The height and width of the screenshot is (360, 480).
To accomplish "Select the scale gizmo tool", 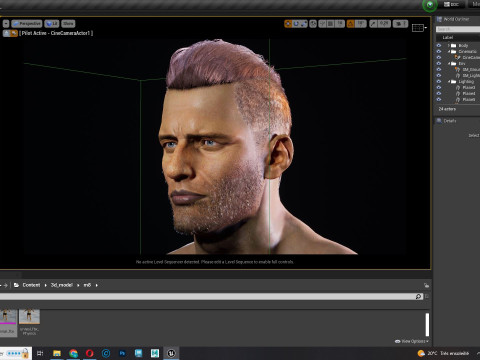I will pos(304,24).
